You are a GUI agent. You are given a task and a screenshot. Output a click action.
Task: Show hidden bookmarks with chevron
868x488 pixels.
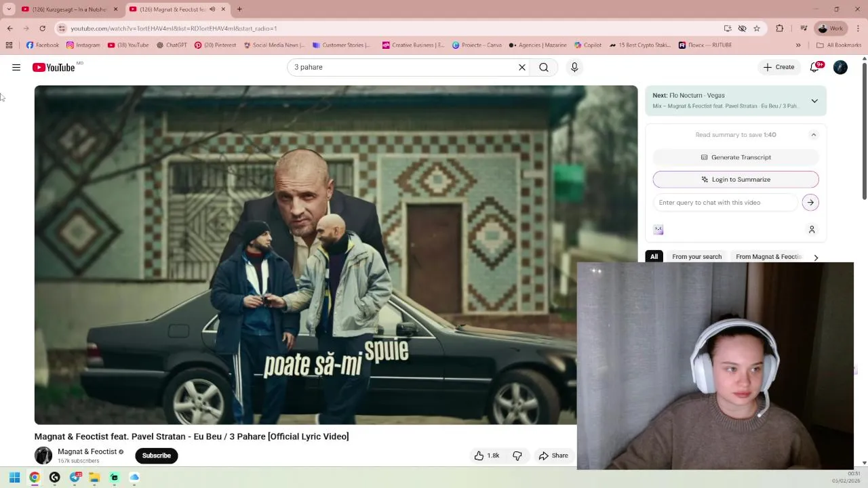click(x=798, y=45)
